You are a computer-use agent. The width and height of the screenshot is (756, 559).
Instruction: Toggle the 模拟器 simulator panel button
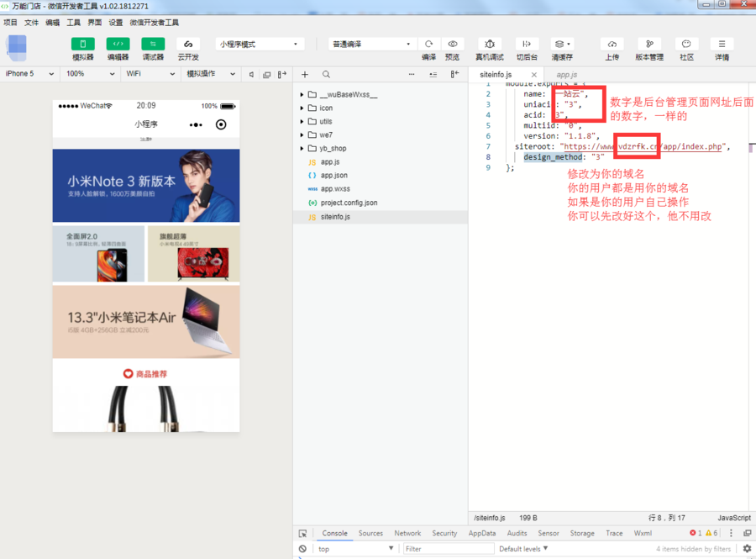82,44
